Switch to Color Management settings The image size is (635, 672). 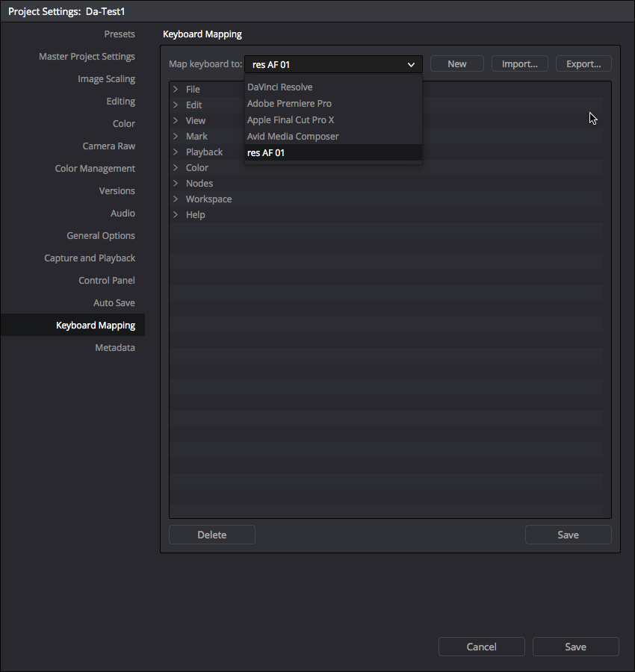[95, 169]
